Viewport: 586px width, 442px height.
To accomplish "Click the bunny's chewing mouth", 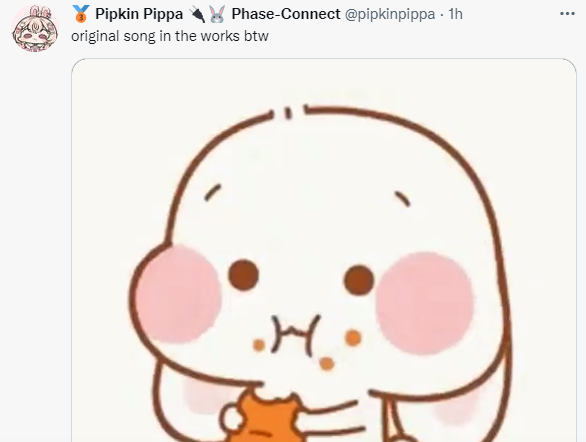I will [296, 335].
